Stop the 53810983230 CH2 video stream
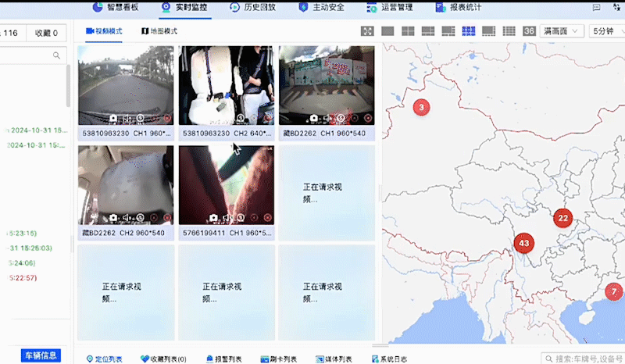625x364 pixels. (x=268, y=119)
